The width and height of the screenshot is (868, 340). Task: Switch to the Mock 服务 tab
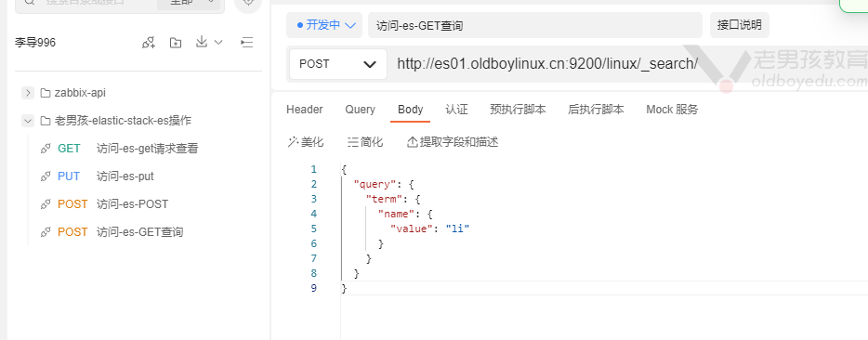click(672, 110)
